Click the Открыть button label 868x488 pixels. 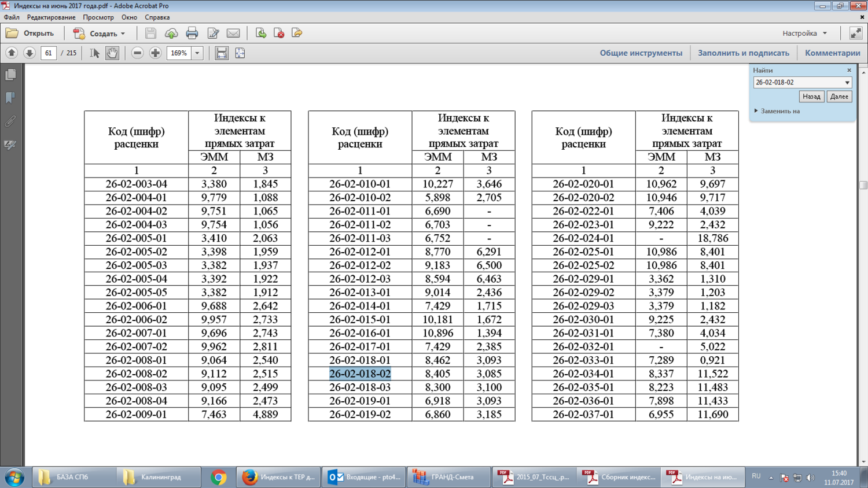click(x=39, y=34)
